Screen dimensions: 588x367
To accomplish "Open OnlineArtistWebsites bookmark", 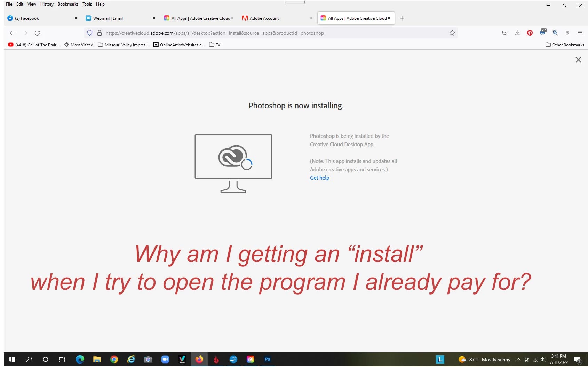I will tap(179, 45).
